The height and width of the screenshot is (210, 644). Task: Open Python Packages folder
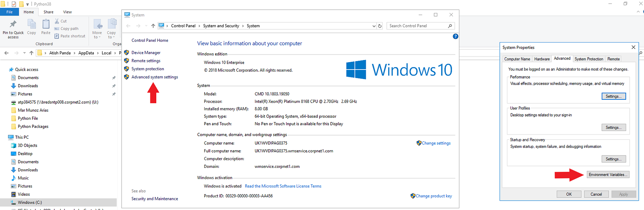[x=33, y=126]
